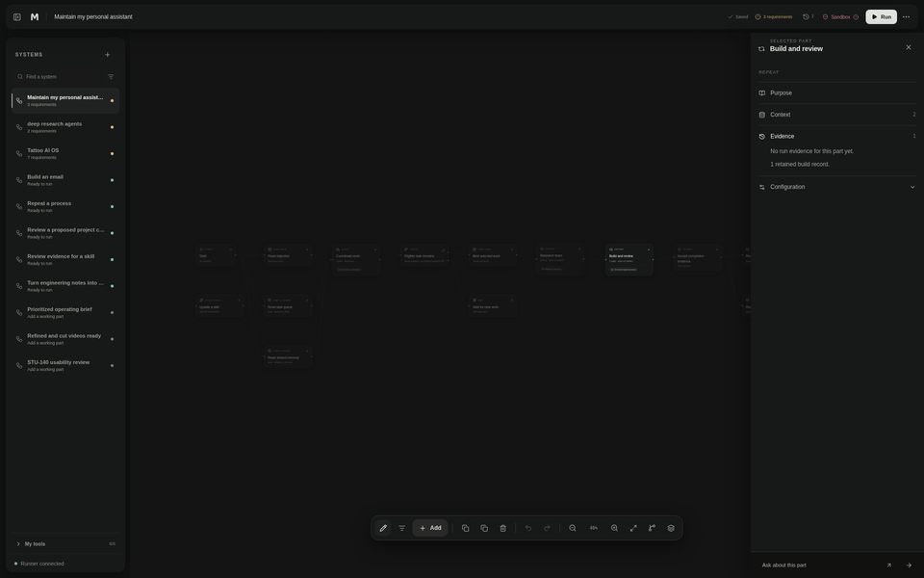This screenshot has height=578, width=924.
Task: Click the Runner connected status
Action: (39, 564)
